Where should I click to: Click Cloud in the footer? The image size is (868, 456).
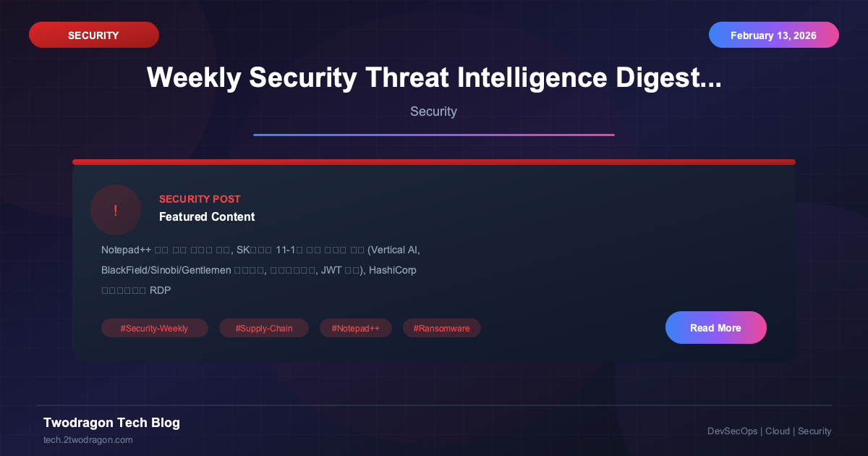tap(778, 431)
